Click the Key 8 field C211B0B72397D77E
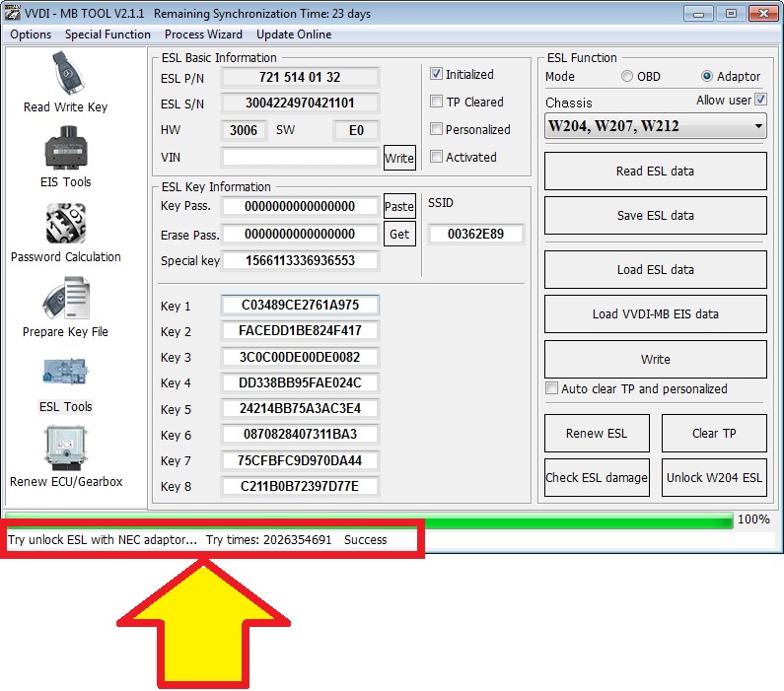Viewport: 784px width, 691px height. (300, 486)
